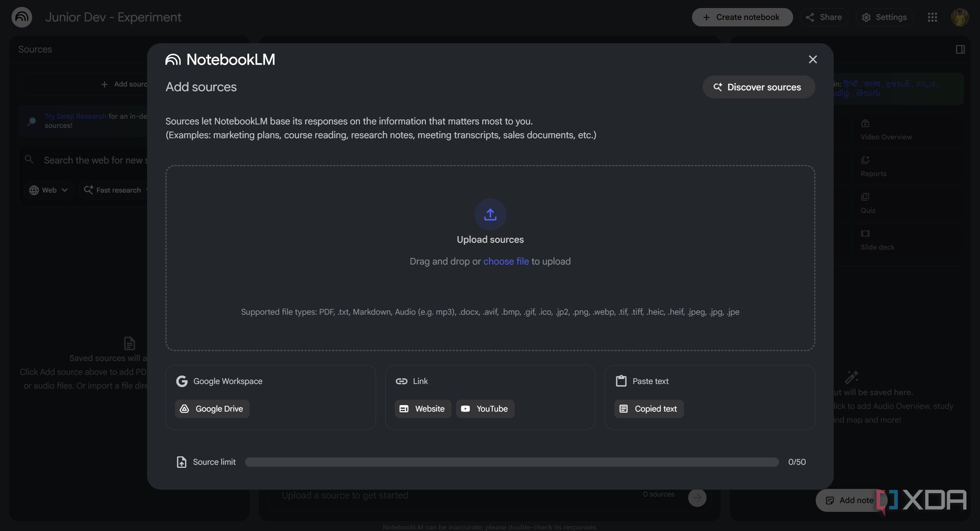Click the Source limit file icon
Image resolution: width=980 pixels, height=531 pixels.
coord(182,462)
